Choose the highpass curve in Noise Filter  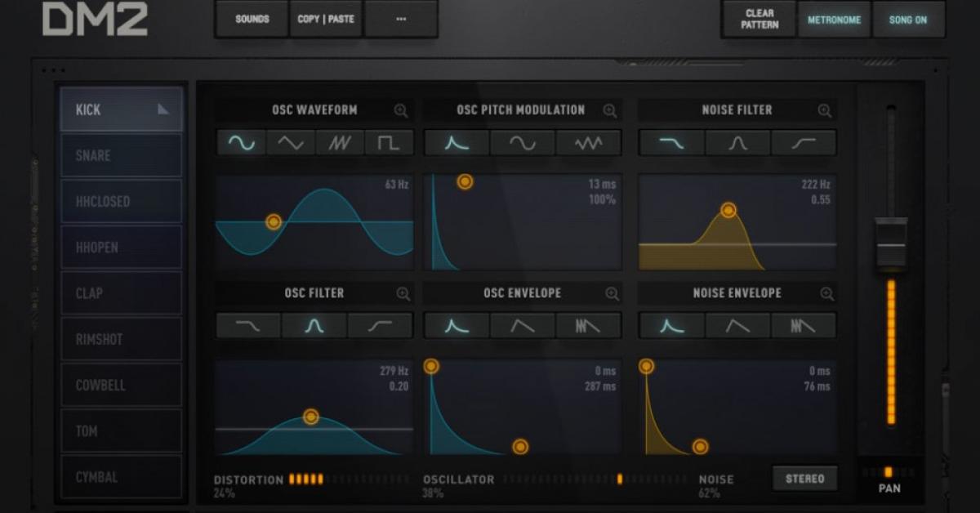[x=803, y=141]
